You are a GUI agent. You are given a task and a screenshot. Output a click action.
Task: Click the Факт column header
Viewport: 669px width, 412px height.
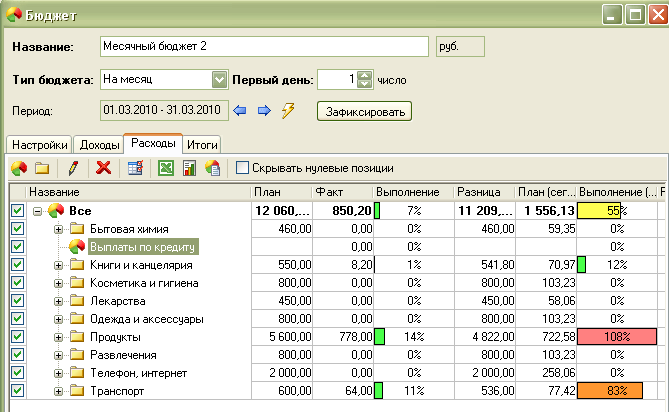coord(343,192)
